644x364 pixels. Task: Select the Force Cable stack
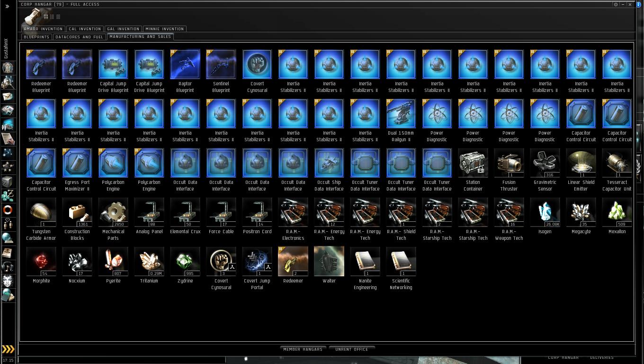click(221, 216)
